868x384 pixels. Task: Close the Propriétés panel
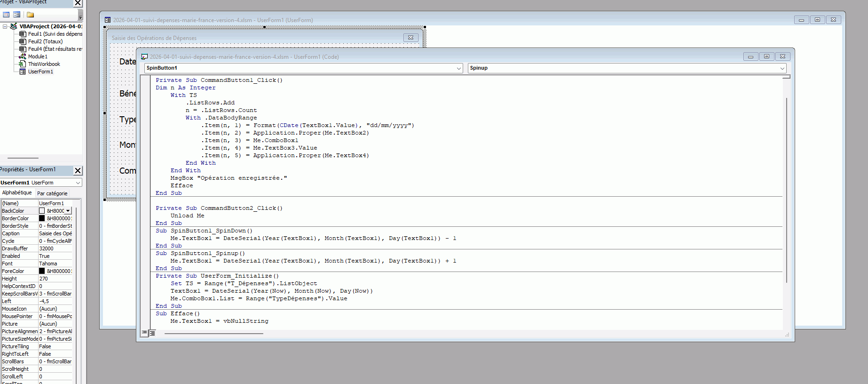(x=78, y=170)
